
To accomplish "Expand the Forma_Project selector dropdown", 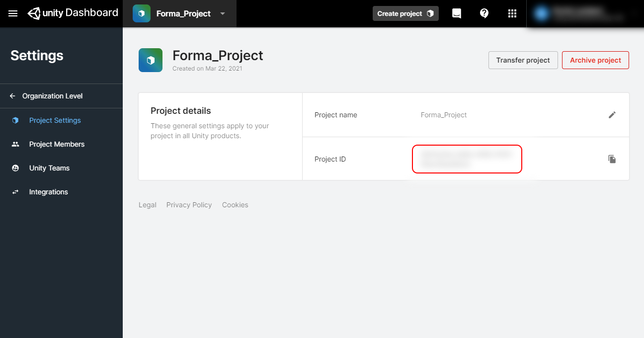I will pyautogui.click(x=223, y=13).
